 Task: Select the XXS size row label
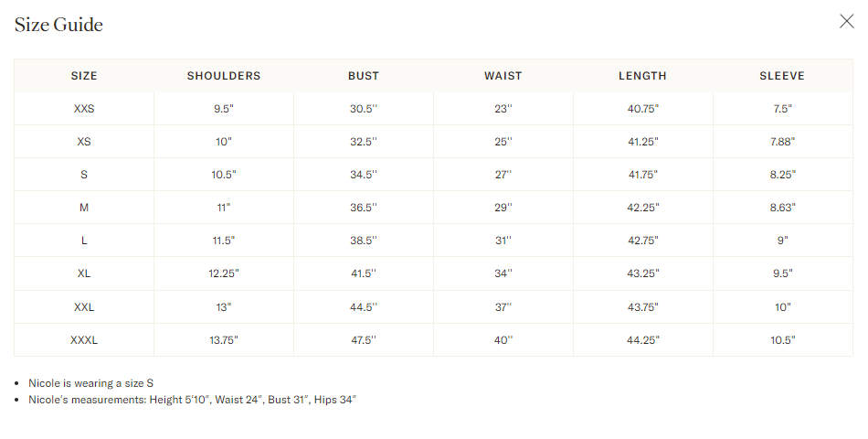pos(84,109)
